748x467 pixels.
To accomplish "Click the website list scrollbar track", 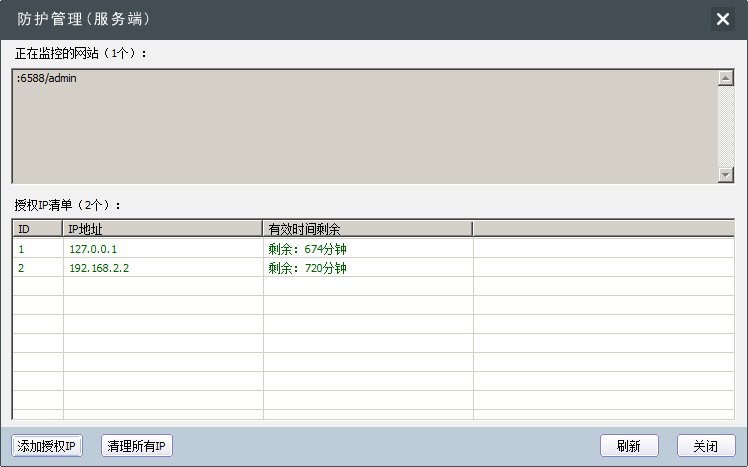I will (x=726, y=126).
